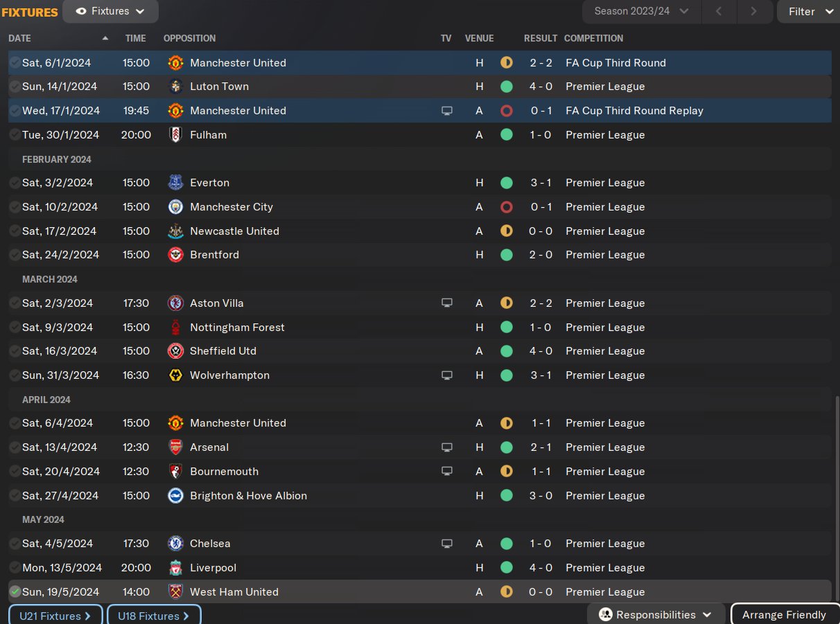The height and width of the screenshot is (624, 840).
Task: Click the Arrange Friendly button
Action: click(x=784, y=615)
